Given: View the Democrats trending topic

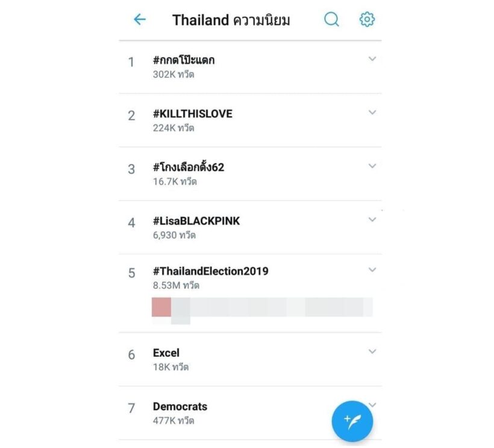Looking at the screenshot, I should 180,406.
